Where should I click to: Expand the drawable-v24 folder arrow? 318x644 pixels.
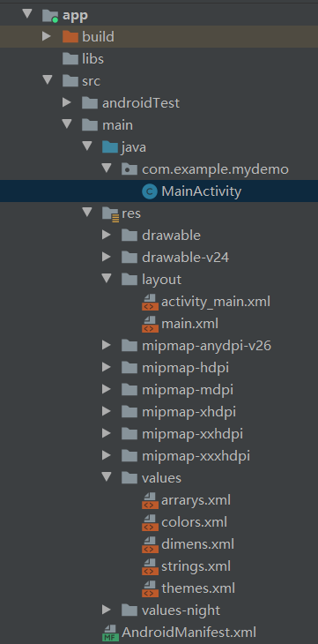coord(107,257)
